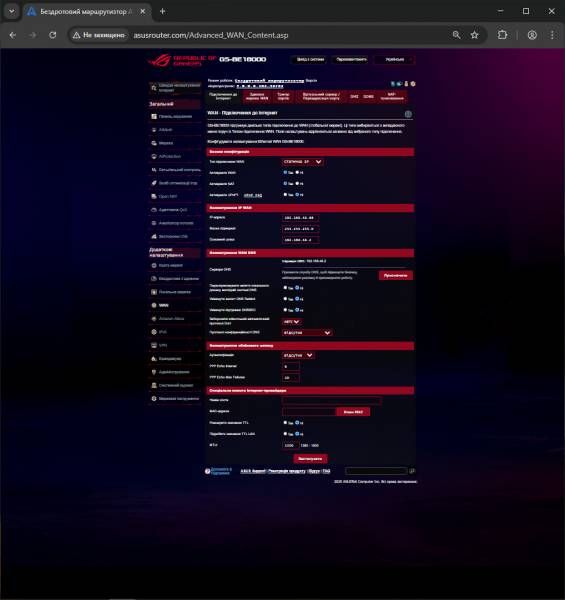Click the gear status icon at top right of router page
565x600 pixels.
tap(413, 84)
